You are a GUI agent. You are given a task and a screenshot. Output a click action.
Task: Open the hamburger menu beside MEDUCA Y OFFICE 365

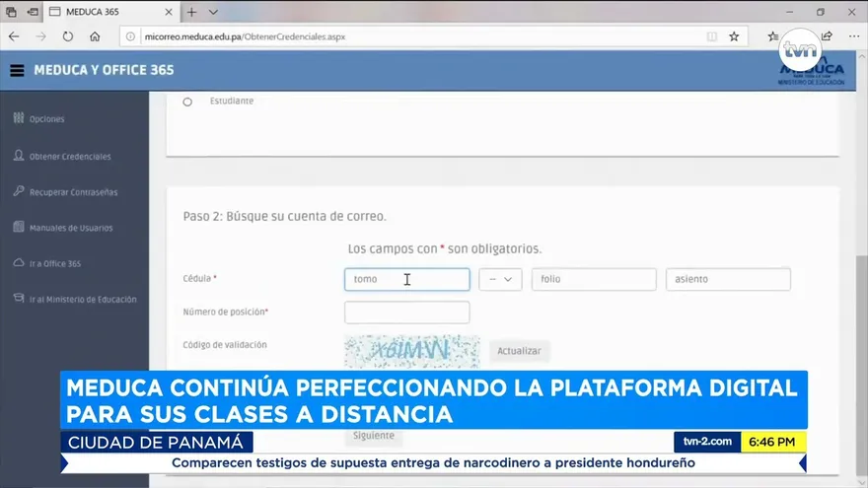(x=17, y=70)
